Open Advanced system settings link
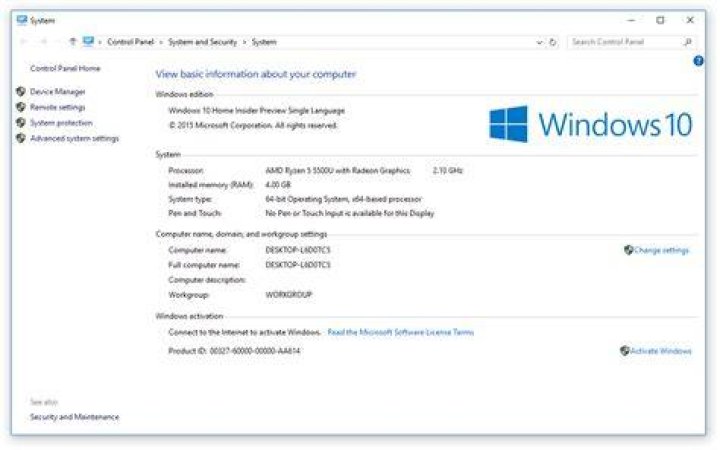The width and height of the screenshot is (720, 450). pos(74,139)
